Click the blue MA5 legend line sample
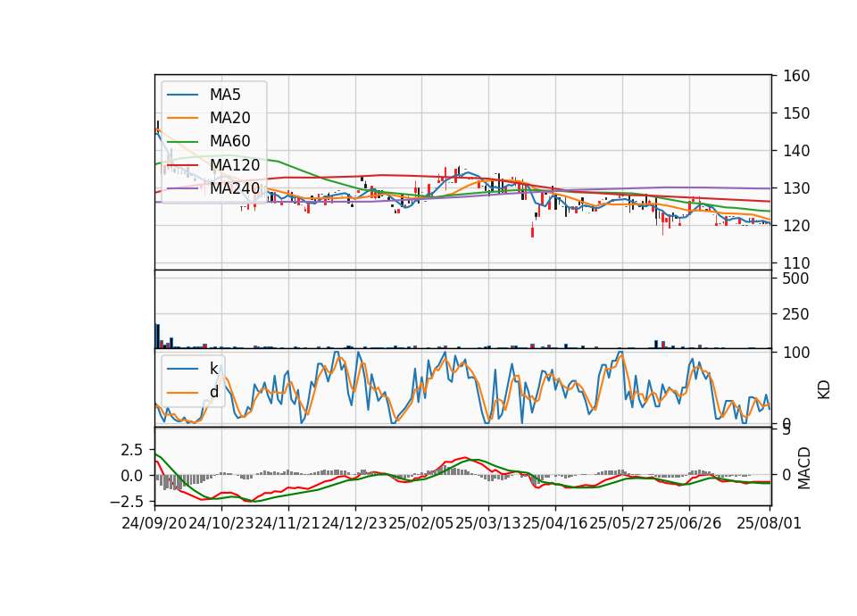857x616 pixels. 182,96
